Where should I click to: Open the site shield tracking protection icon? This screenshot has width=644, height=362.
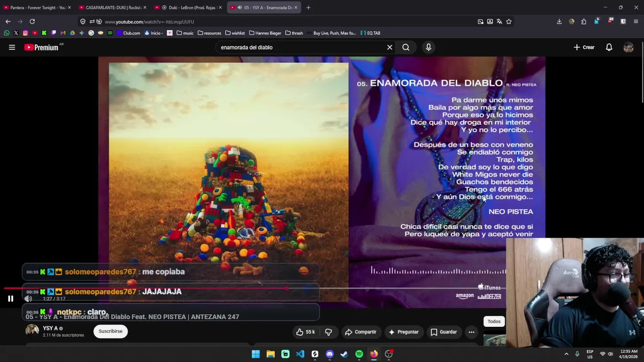coord(83,22)
